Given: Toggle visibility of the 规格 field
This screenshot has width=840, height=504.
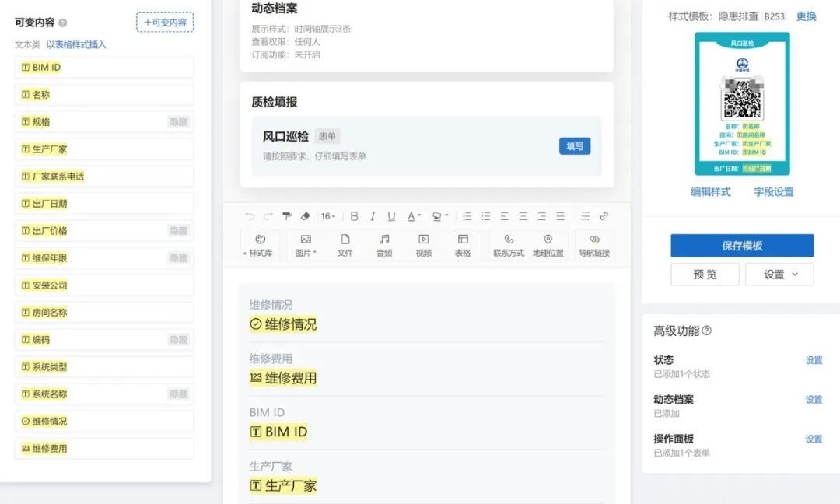Looking at the screenshot, I should click(x=180, y=121).
